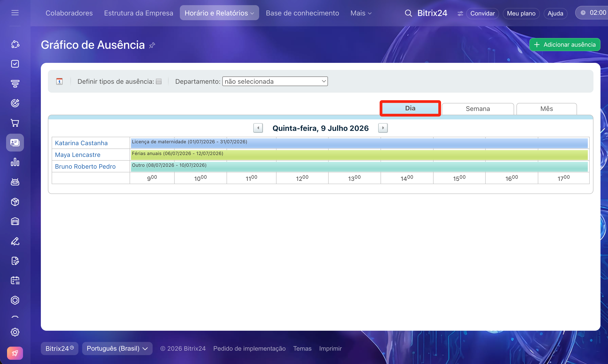Viewport: 608px width, 364px height.
Task: Open the hamburger main menu
Action: [x=15, y=13]
